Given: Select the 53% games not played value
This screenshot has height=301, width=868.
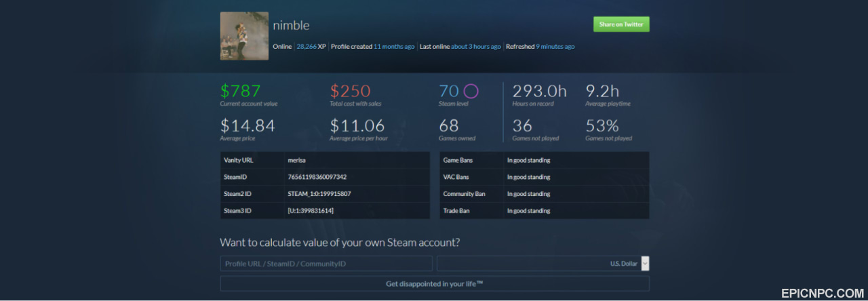Looking at the screenshot, I should tap(602, 125).
